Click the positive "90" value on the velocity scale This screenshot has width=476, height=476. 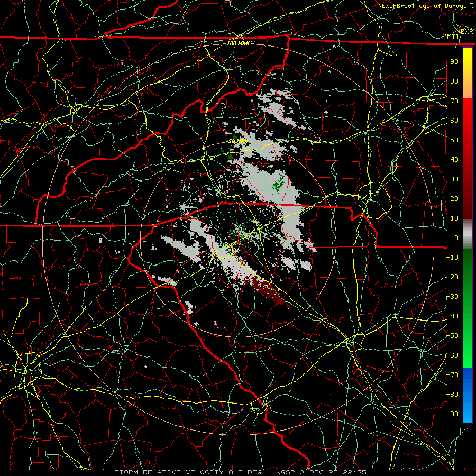click(x=454, y=62)
